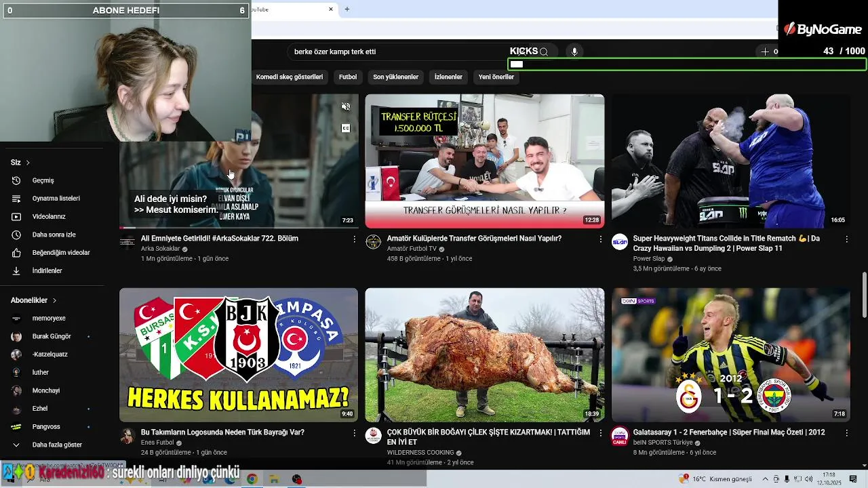Image resolution: width=868 pixels, height=488 pixels.
Task: Open more options for Arka Sokaklar video
Action: point(355,239)
